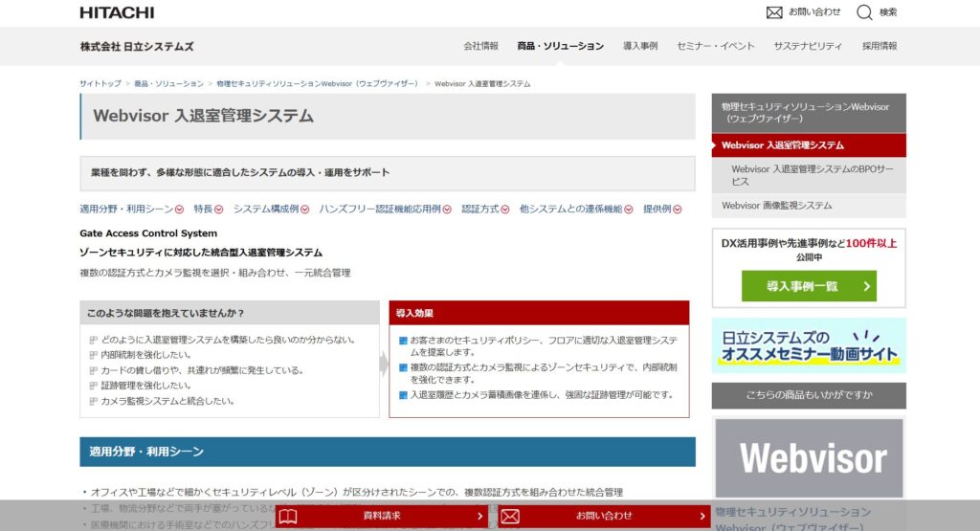The width and height of the screenshot is (980, 531).
Task: Click the arrow icon after システム構成例
Action: click(305, 210)
